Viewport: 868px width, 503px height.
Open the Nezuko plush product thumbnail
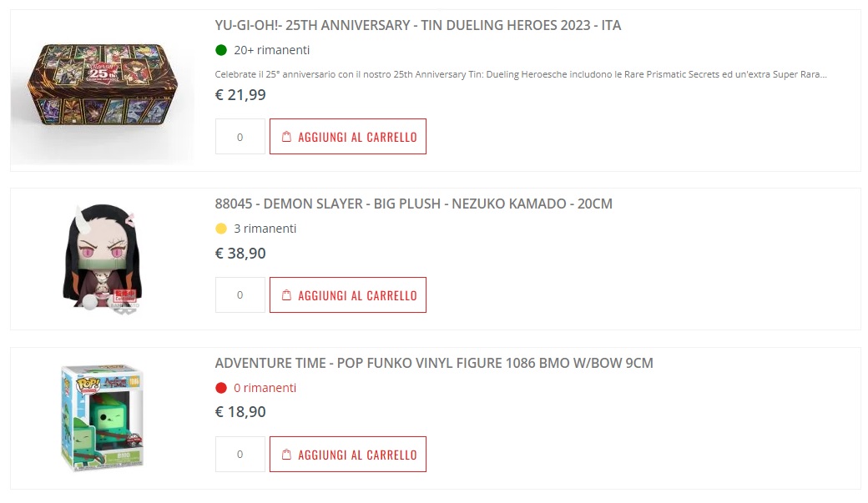click(x=102, y=255)
